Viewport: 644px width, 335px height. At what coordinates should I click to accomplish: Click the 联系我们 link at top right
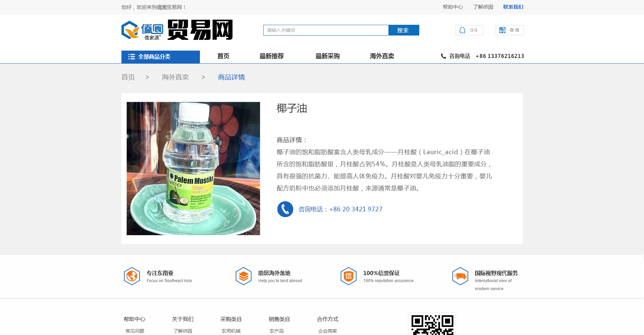[x=513, y=7]
